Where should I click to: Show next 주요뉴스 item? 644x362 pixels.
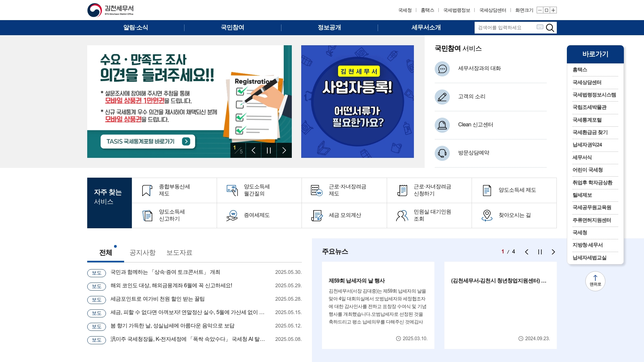[553, 252]
